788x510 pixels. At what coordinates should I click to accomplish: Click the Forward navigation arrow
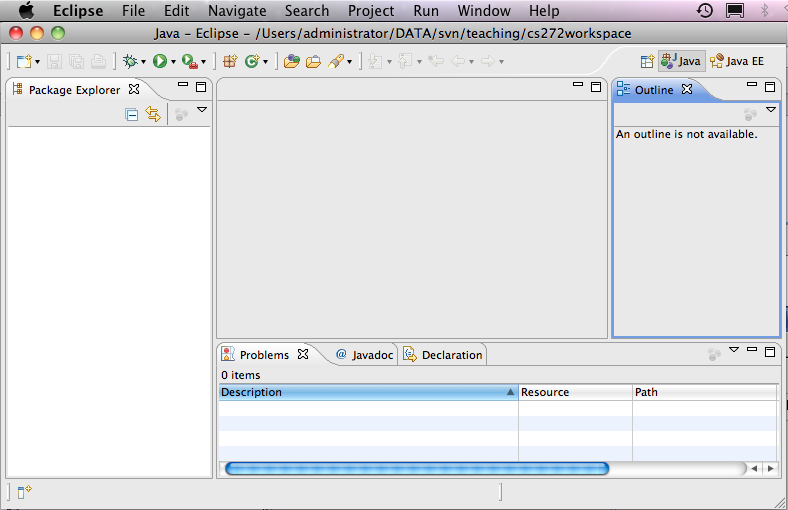click(487, 61)
